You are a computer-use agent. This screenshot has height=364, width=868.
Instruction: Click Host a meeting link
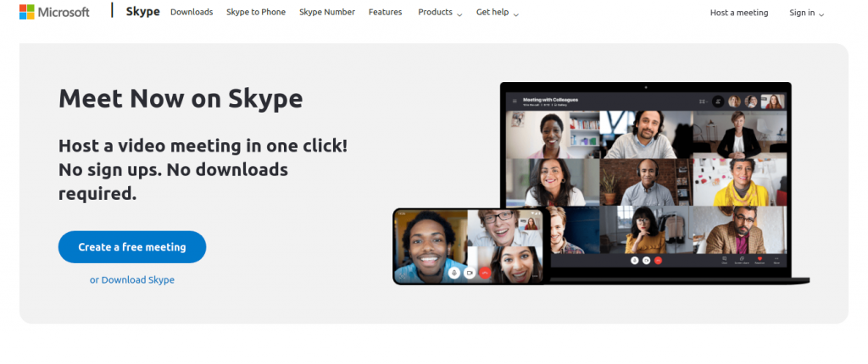tap(739, 13)
